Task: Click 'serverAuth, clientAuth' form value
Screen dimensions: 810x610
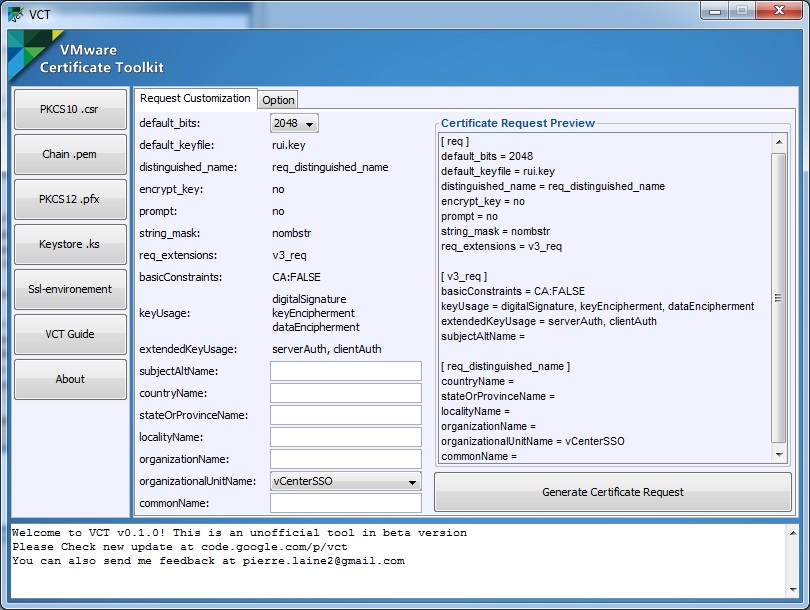Action: coord(326,349)
